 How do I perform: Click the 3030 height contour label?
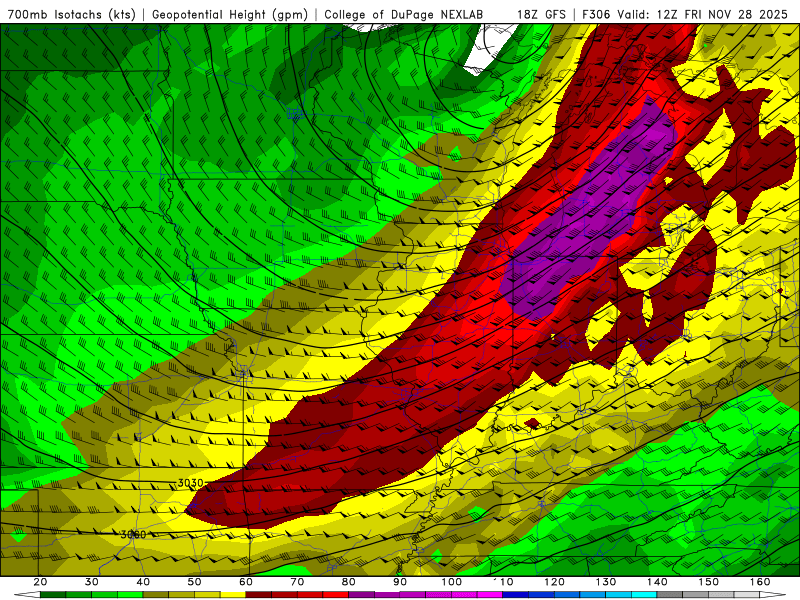point(190,483)
